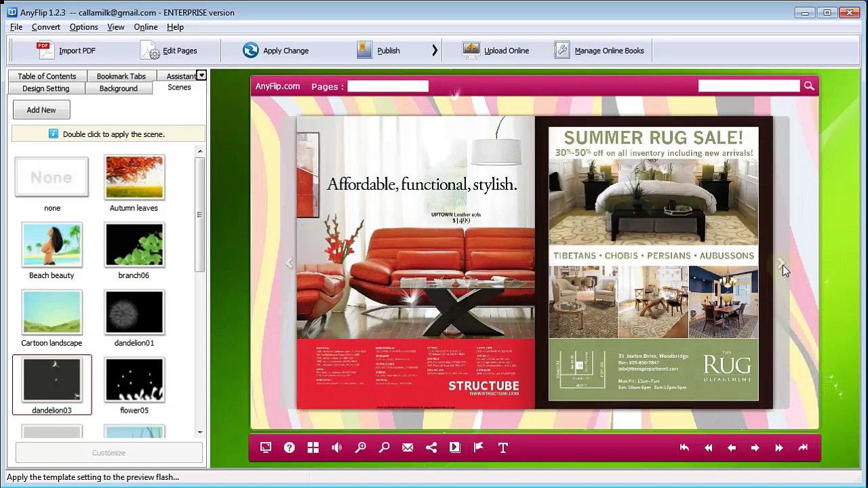This screenshot has width=868, height=488.
Task: Click the scene list scrollbar up arrow
Action: [199, 151]
